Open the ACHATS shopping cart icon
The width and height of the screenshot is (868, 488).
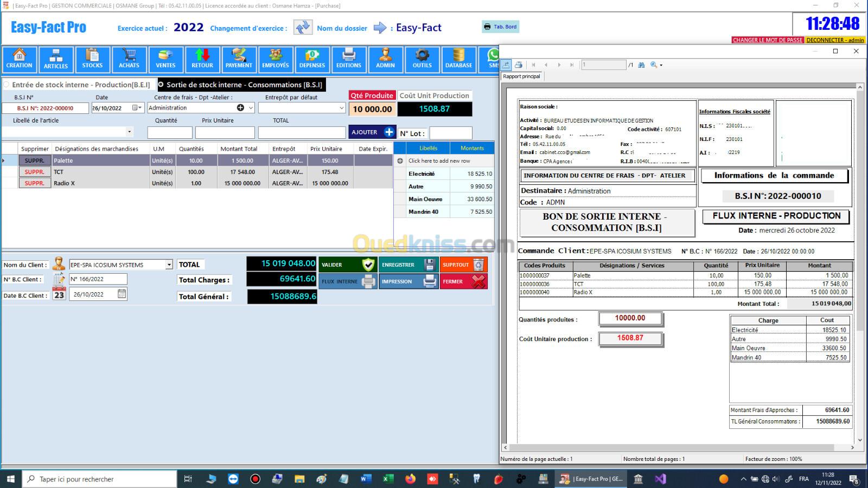(129, 59)
